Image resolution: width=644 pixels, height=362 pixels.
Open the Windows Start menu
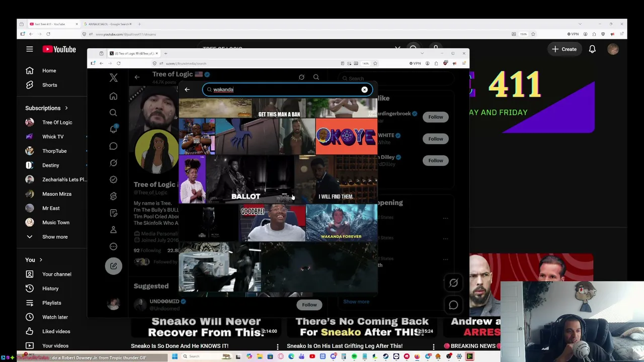pyautogui.click(x=174, y=356)
